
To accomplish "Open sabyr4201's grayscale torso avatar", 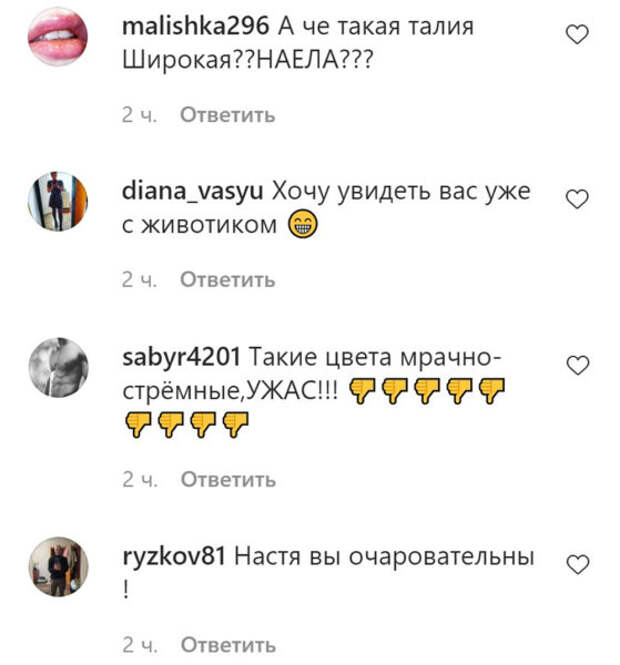I will pos(59,368).
